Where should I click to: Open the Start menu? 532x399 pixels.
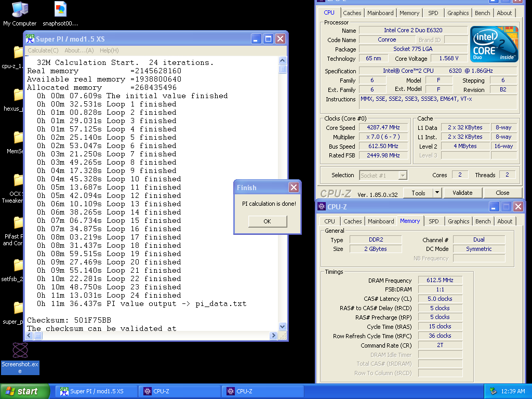pos(24,391)
